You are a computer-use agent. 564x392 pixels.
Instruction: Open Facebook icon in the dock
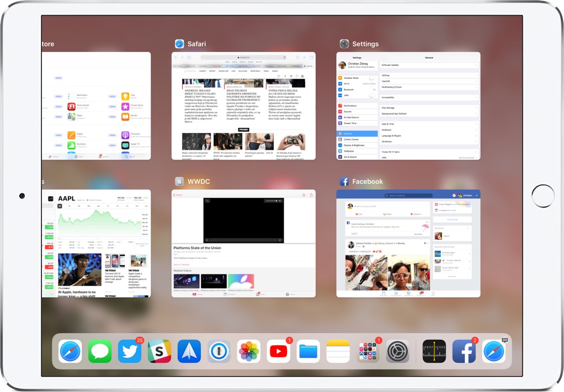coord(464,351)
